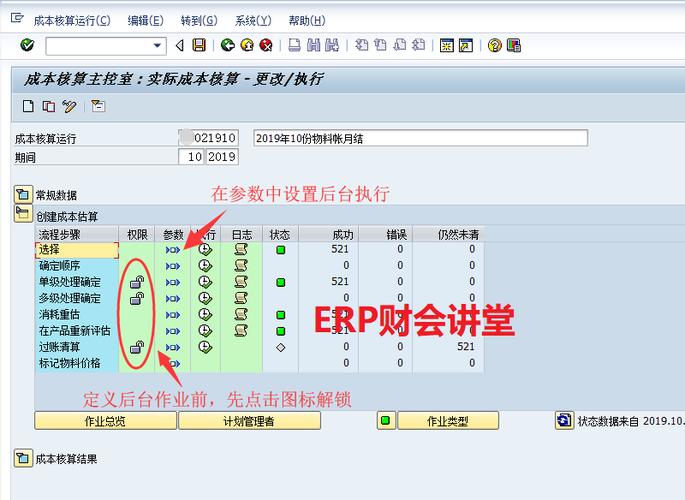This screenshot has width=685, height=500.
Task: Click the Customize Local Layout icon
Action: click(x=514, y=45)
